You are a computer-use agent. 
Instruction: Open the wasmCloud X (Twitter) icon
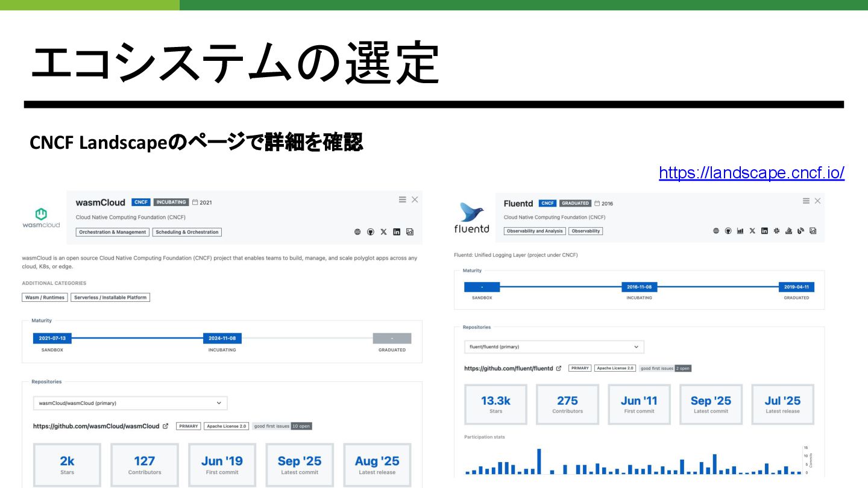tap(383, 232)
